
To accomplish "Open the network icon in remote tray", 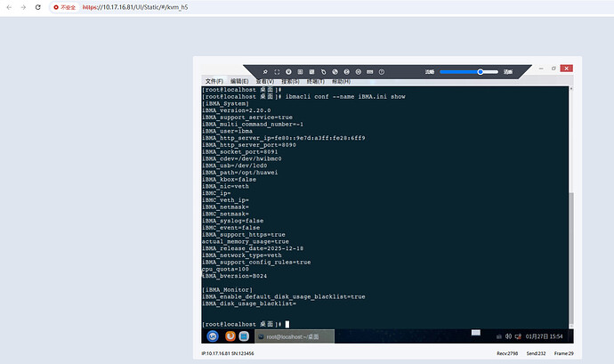I will [518, 336].
